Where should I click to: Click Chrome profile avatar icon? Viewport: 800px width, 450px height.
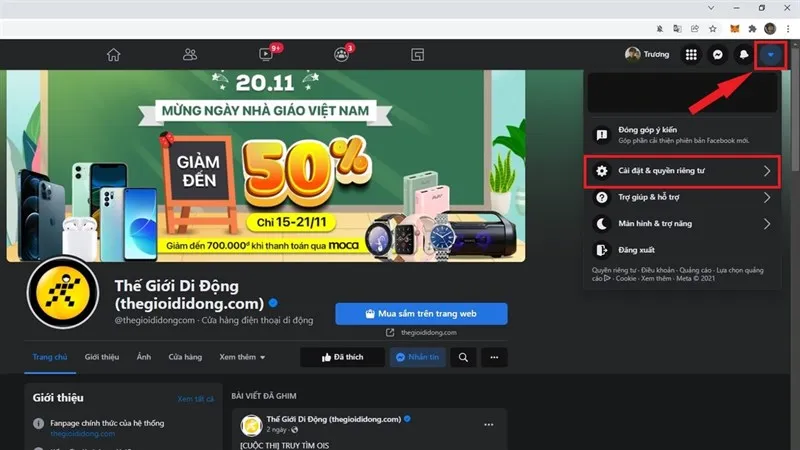[x=770, y=29]
